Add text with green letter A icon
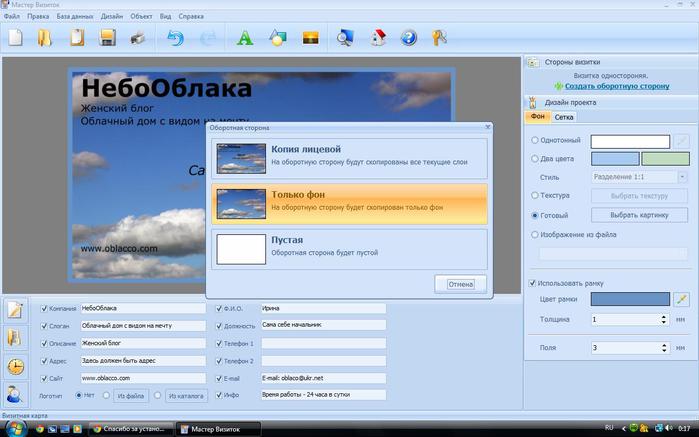Screen dimensions: 699x437 click(243, 39)
